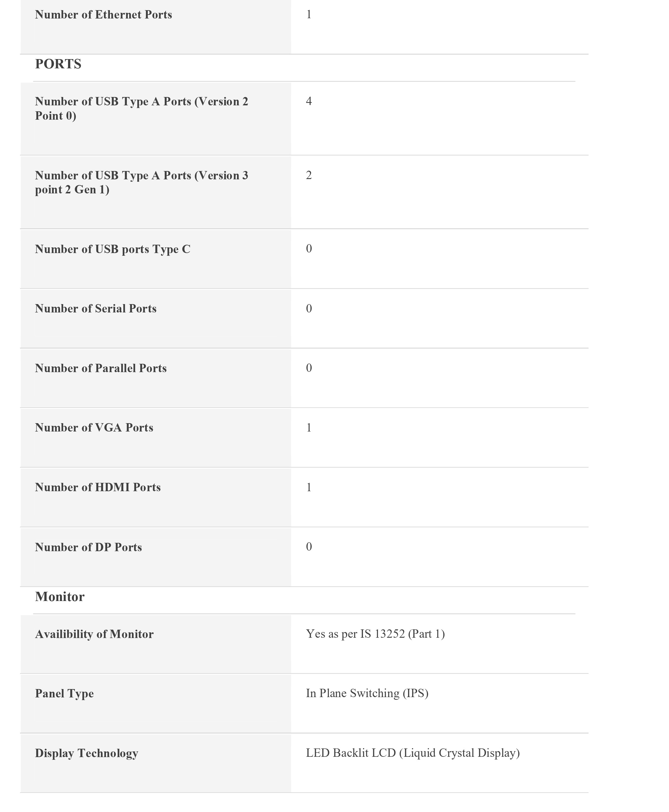Click the Monitor section heading
The height and width of the screenshot is (812, 669).
click(x=60, y=597)
